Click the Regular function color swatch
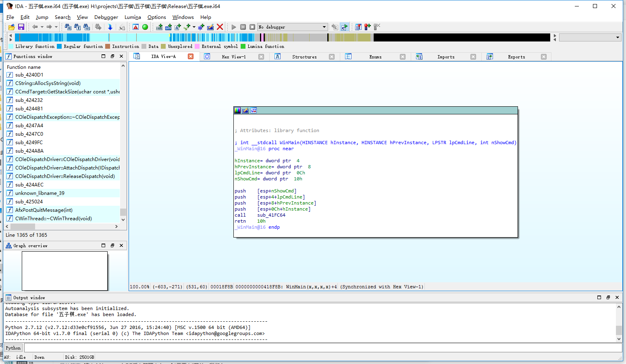 60,46
